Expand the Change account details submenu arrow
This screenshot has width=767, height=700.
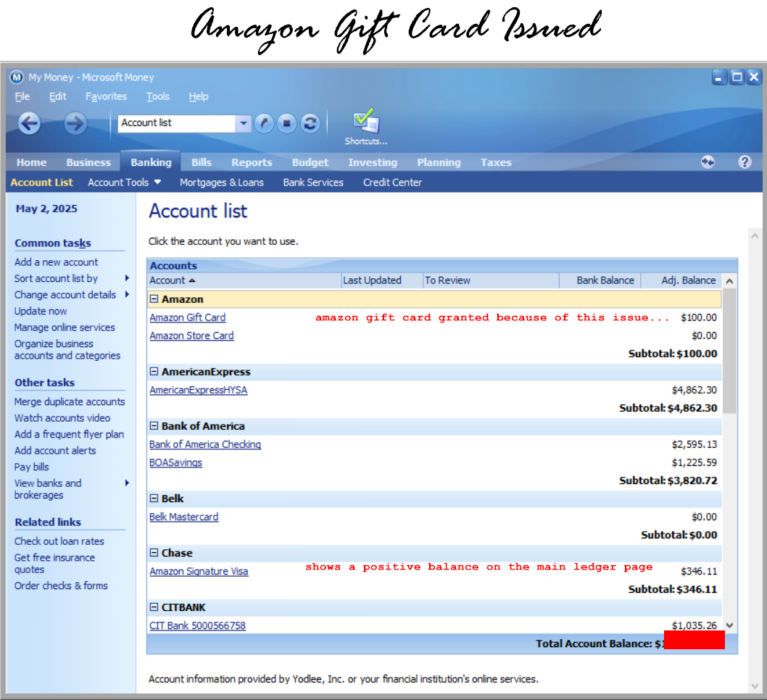(127, 294)
